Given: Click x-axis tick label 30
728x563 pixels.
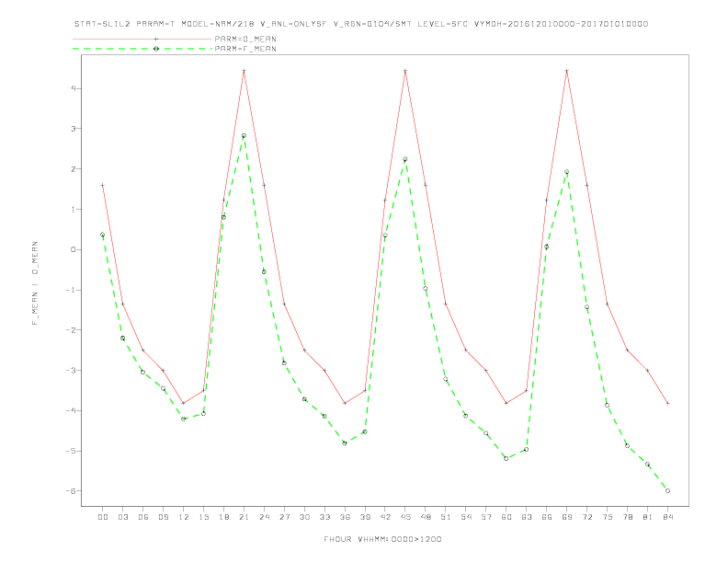Looking at the screenshot, I should [x=304, y=517].
